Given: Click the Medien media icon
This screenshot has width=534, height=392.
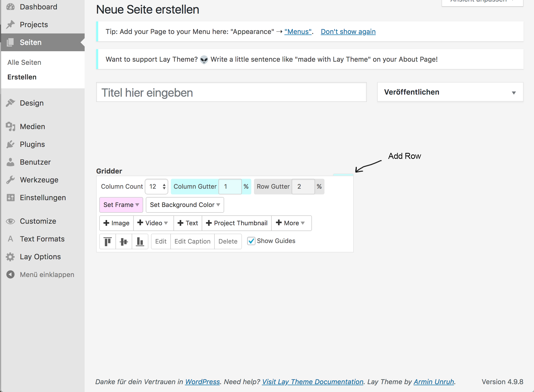Looking at the screenshot, I should click(x=10, y=126).
